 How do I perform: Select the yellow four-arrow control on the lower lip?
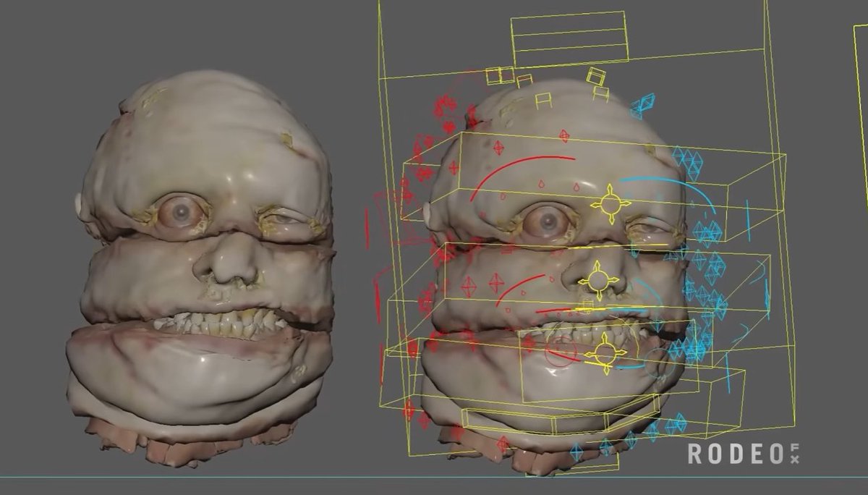pyautogui.click(x=604, y=354)
